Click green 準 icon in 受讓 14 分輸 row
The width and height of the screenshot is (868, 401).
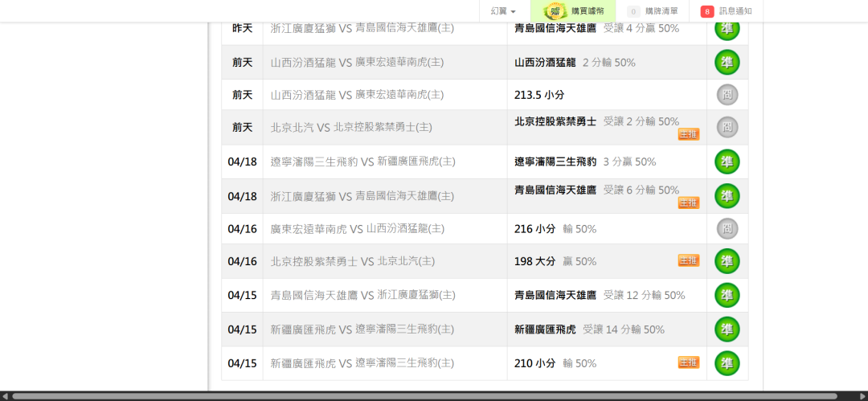tap(727, 329)
